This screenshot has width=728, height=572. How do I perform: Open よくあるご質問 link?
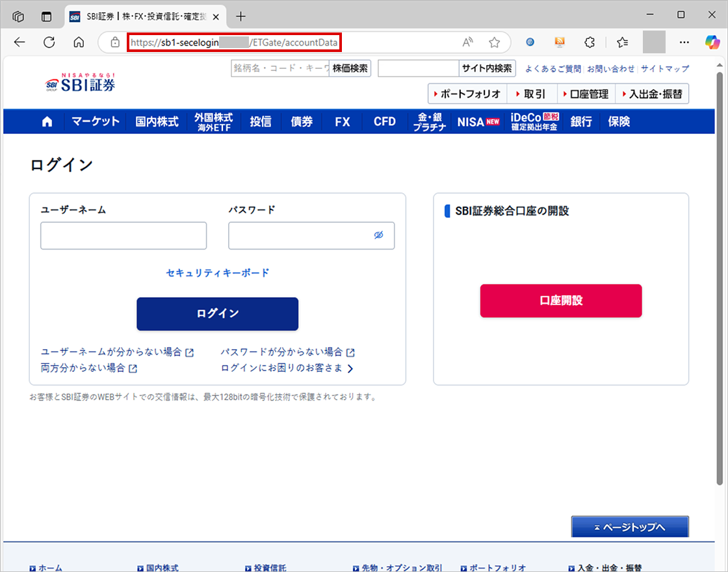(x=553, y=69)
